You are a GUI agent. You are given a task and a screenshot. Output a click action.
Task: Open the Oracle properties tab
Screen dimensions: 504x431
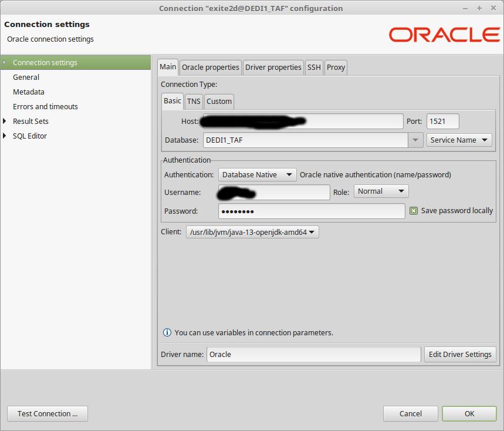210,67
